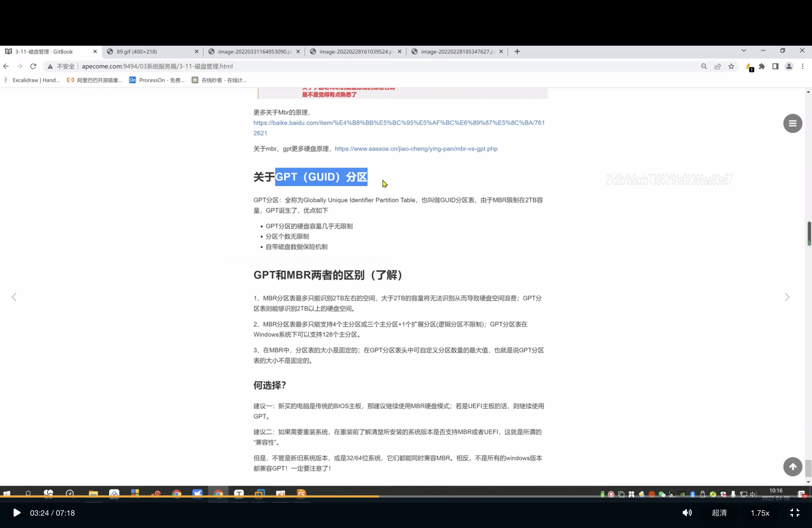Click the share page icon in address bar
This screenshot has height=528, width=812.
tap(717, 66)
